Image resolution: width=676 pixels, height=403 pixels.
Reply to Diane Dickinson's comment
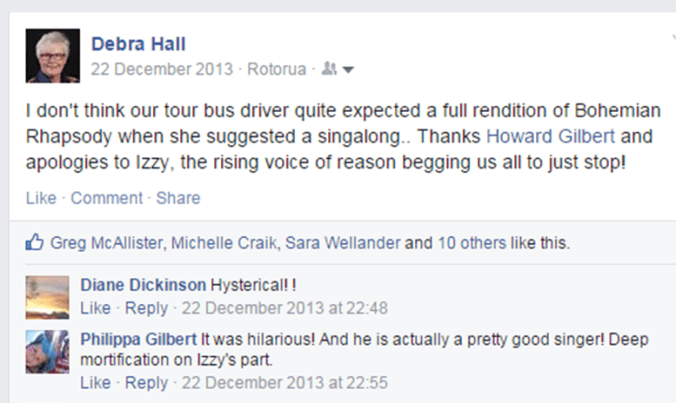coord(146,307)
